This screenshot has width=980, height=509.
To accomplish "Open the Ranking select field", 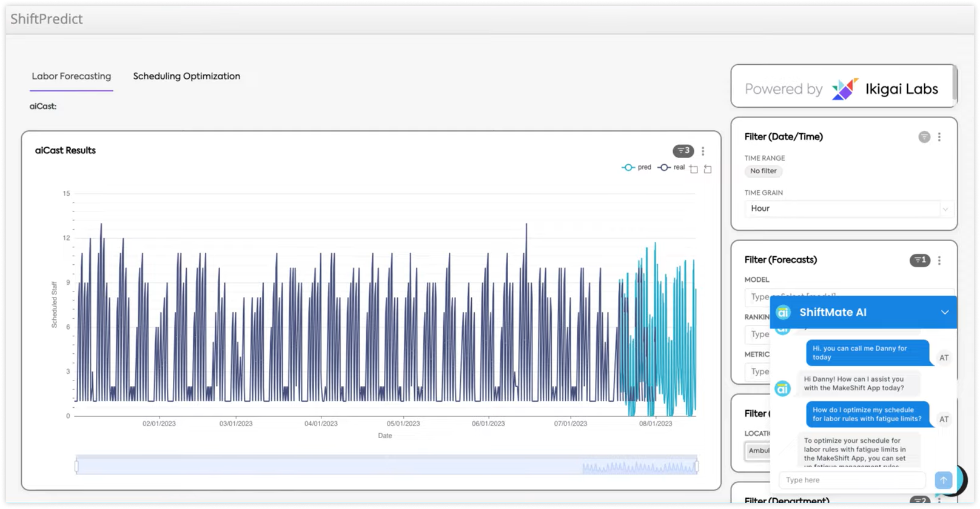I will pos(758,334).
